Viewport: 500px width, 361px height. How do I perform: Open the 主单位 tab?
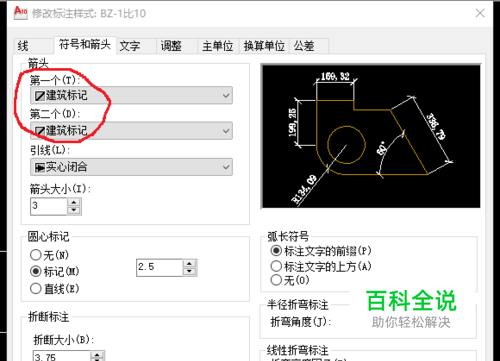tap(218, 46)
